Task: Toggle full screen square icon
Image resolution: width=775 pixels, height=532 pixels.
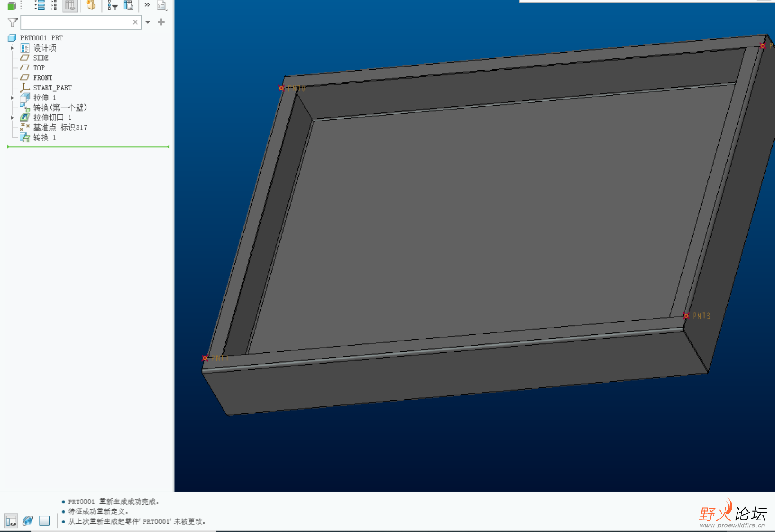Action: click(44, 521)
